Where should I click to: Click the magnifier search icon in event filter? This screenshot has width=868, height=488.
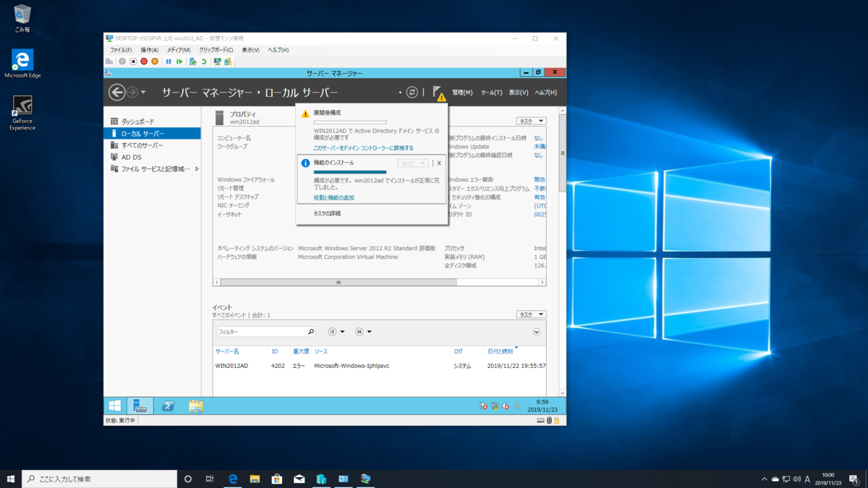pos(311,332)
